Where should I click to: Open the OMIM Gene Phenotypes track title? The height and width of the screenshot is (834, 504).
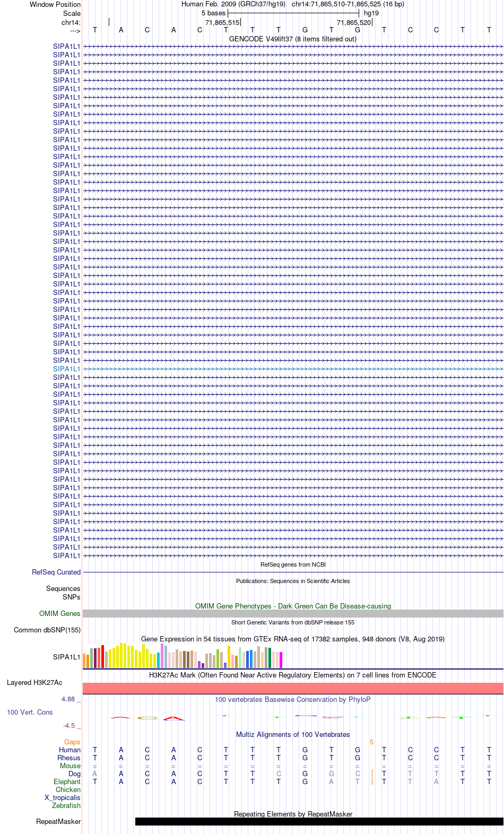coord(293,606)
